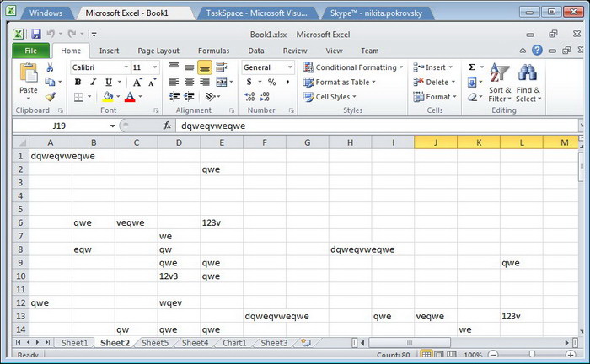
Task: Open Conditional Formatting menu
Action: 353,67
